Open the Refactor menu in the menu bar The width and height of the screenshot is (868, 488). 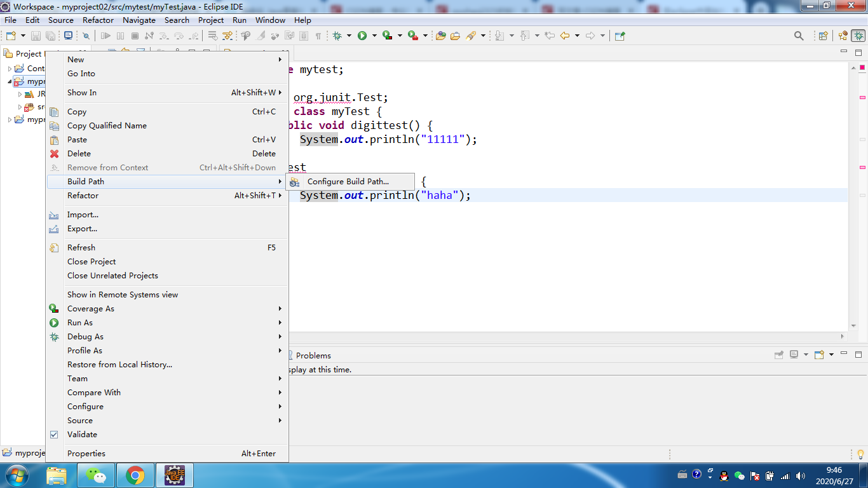(x=98, y=20)
